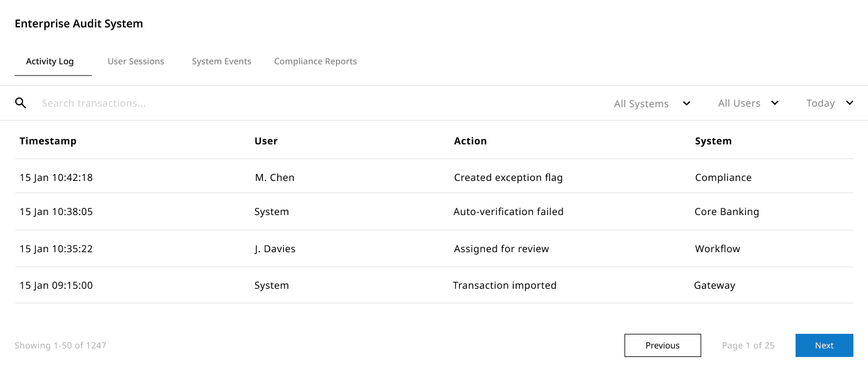Screen dimensions: 868x385
Task: Open the Today date range dropdown
Action: [x=830, y=103]
